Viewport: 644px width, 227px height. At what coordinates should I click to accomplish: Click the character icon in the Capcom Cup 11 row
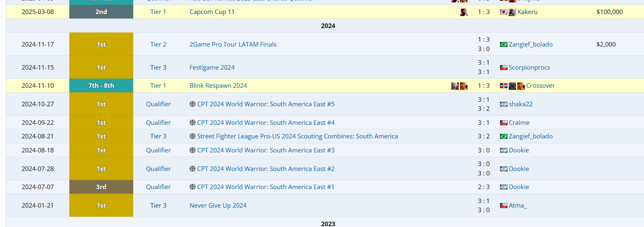coord(464,12)
